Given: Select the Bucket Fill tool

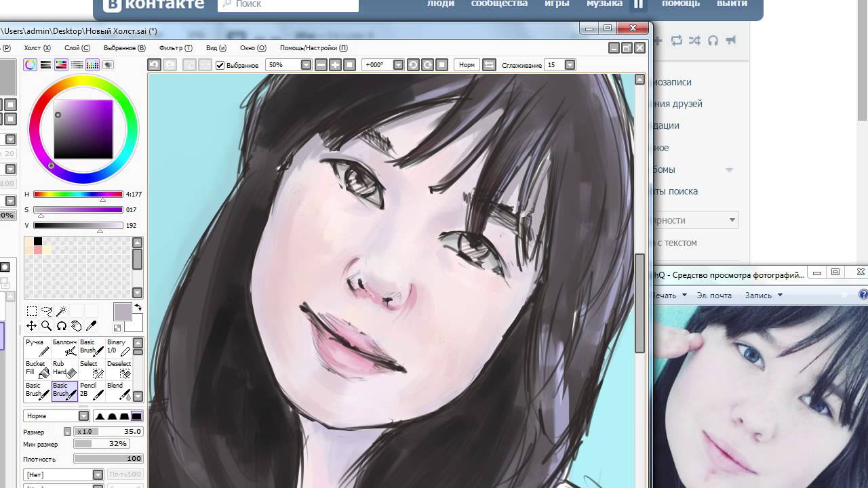Looking at the screenshot, I should (x=37, y=369).
